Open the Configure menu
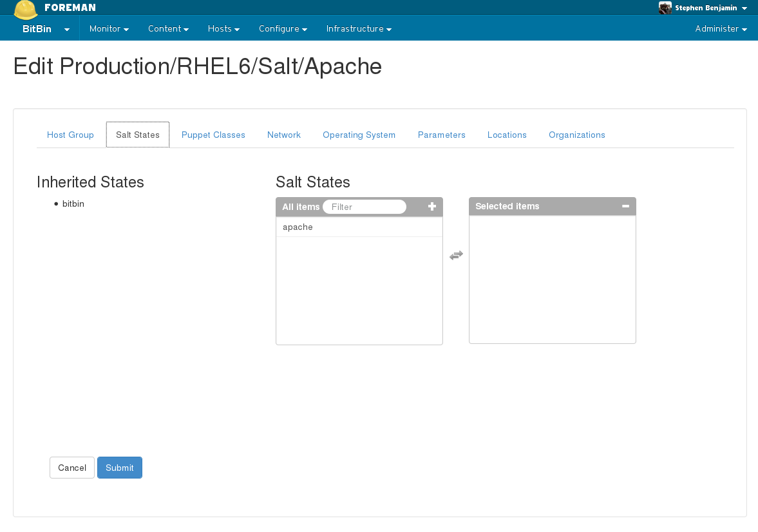Image resolution: width=758 pixels, height=532 pixels. 283,29
